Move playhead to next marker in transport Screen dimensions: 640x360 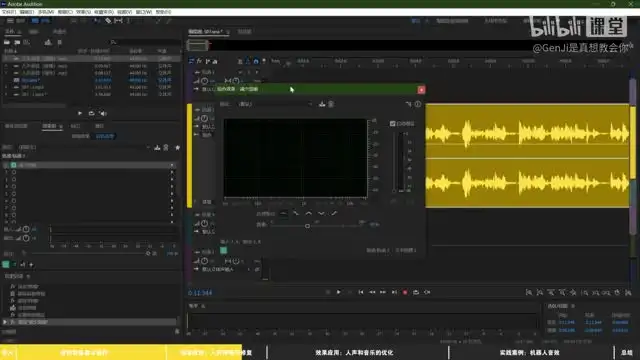point(394,292)
